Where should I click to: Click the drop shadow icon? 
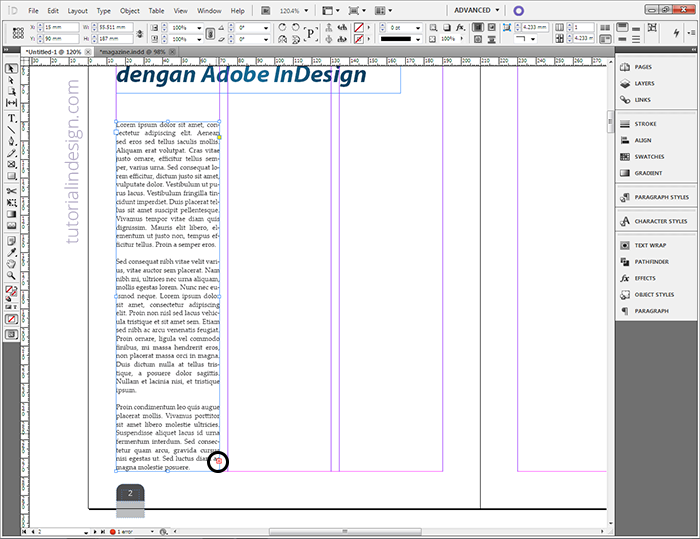(x=446, y=27)
